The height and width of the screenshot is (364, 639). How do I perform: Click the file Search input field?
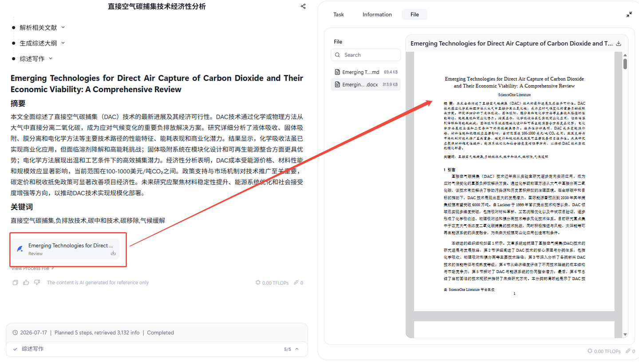point(366,55)
